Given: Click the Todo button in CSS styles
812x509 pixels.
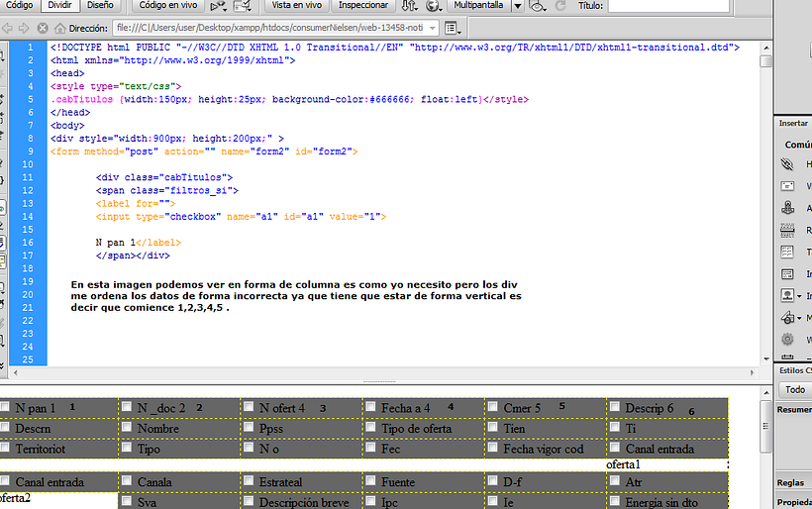Looking at the screenshot, I should click(x=795, y=389).
